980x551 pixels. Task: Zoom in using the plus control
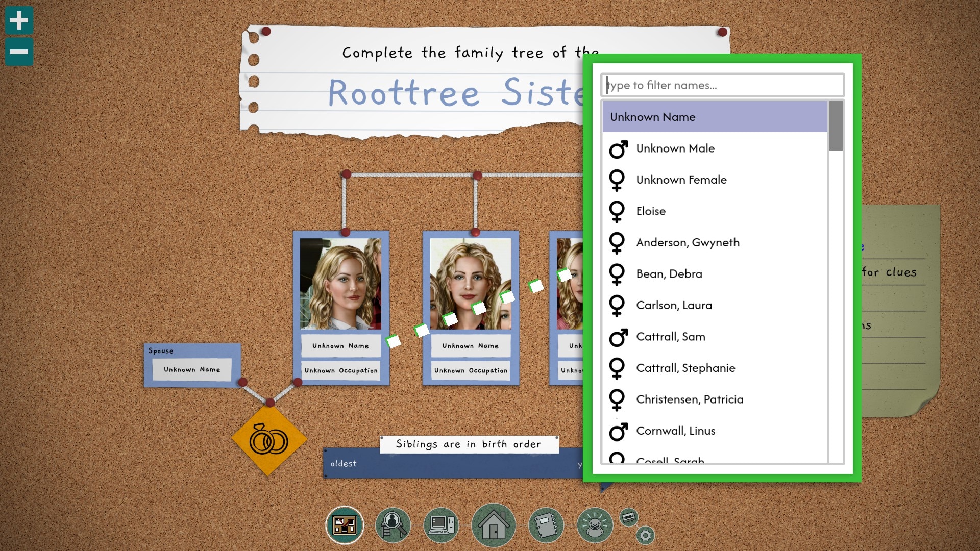(x=19, y=20)
